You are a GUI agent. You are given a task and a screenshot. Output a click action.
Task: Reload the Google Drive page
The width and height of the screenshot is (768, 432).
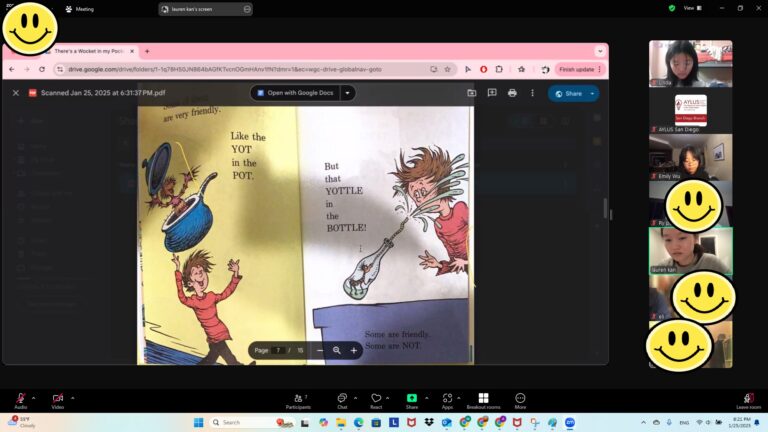click(x=42, y=70)
